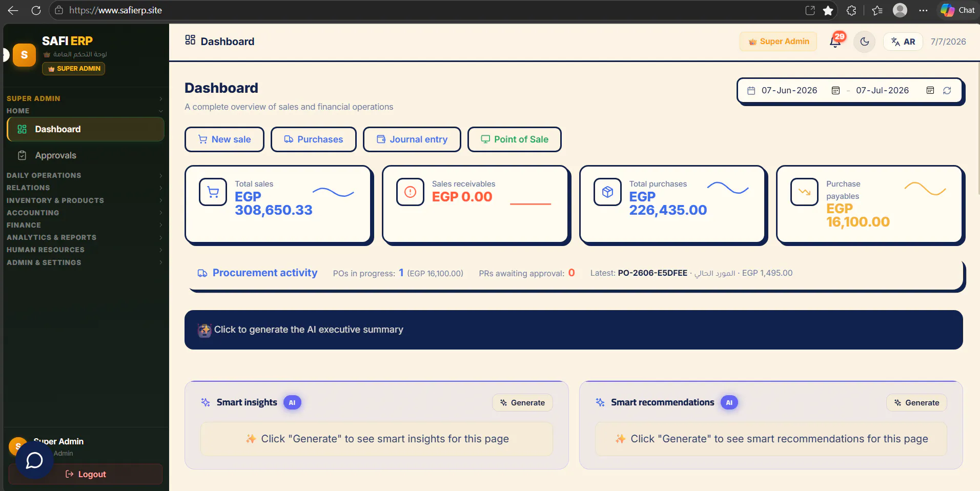
Task: Open the chat bubble widget
Action: (x=34, y=460)
